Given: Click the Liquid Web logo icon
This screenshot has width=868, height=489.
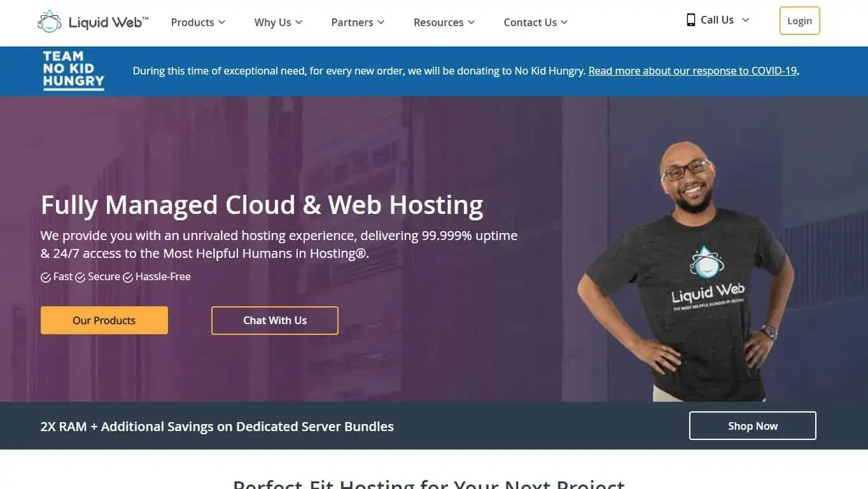Looking at the screenshot, I should pos(50,22).
